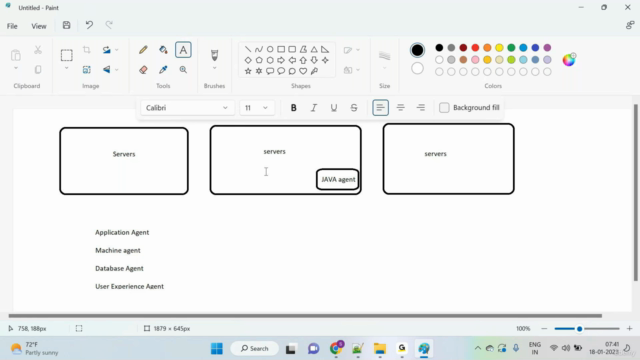Open File Explorer from the taskbar
The height and width of the screenshot is (360, 640).
click(x=380, y=349)
